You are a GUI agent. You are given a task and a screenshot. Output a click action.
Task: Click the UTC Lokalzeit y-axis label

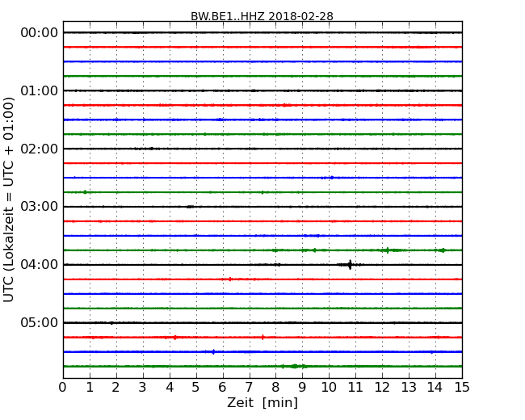9,199
